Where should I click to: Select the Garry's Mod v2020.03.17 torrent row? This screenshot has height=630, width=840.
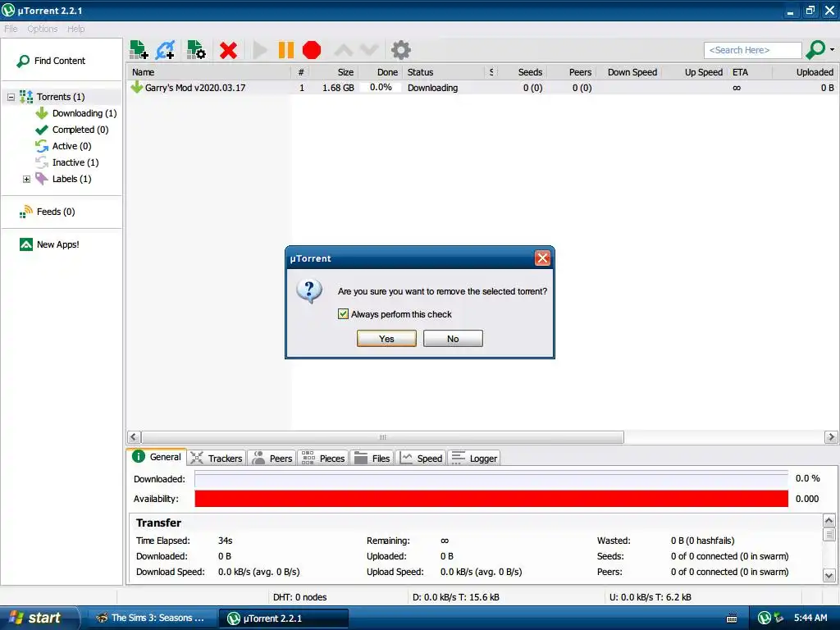pos(482,88)
